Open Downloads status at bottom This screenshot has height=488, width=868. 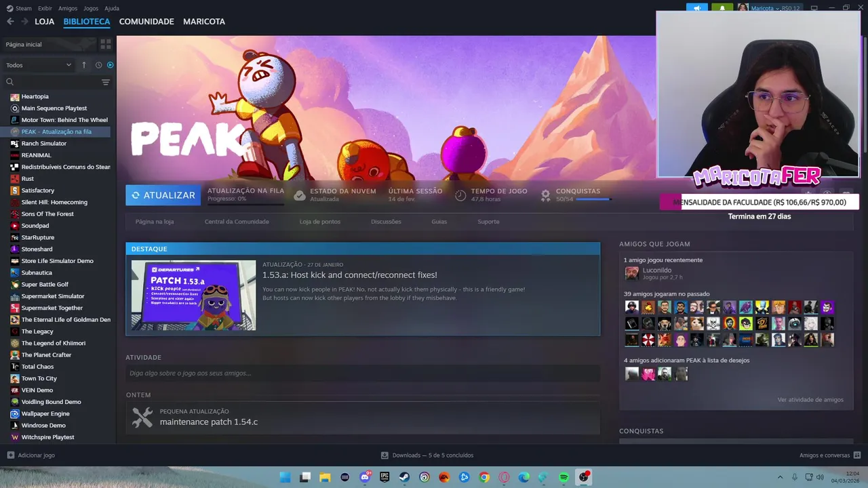click(427, 455)
